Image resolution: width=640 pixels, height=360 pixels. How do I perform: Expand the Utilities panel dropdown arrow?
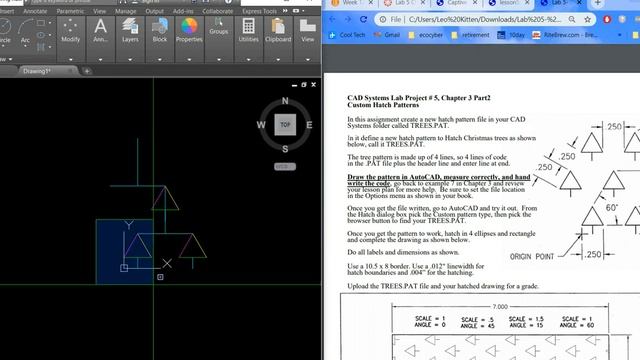(x=248, y=60)
